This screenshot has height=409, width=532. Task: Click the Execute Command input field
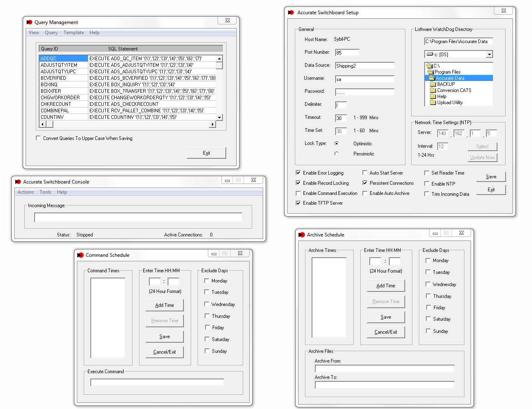[157, 383]
